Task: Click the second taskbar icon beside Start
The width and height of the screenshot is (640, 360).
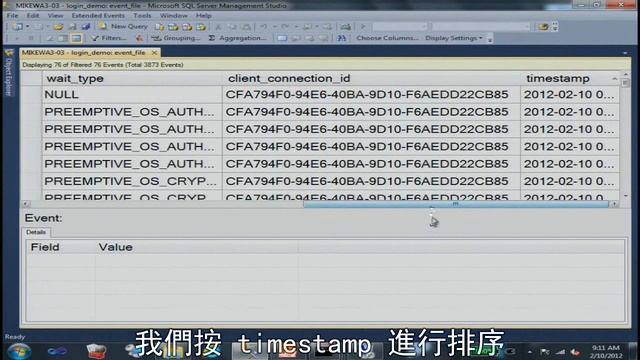Action: click(x=57, y=351)
